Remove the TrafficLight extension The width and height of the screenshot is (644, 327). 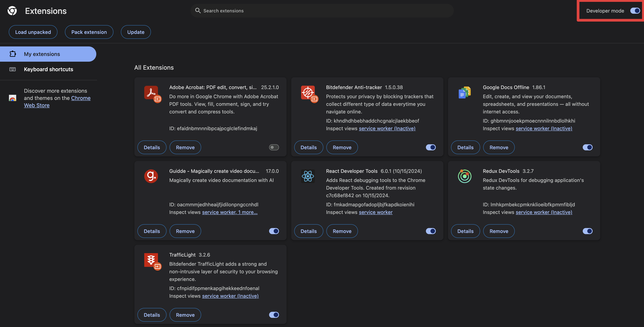click(x=185, y=315)
